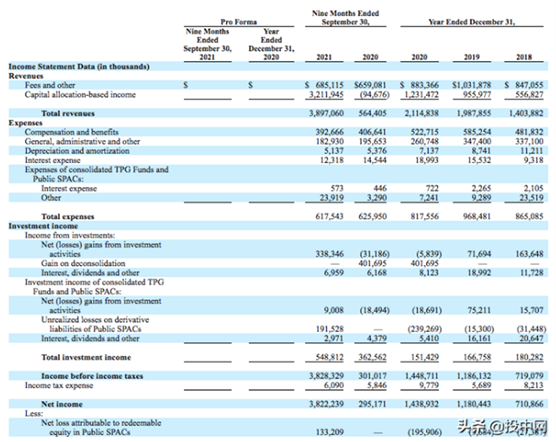Select the 3,822,239 net income value
Image resolution: width=556 pixels, height=442 pixels.
coord(326,404)
